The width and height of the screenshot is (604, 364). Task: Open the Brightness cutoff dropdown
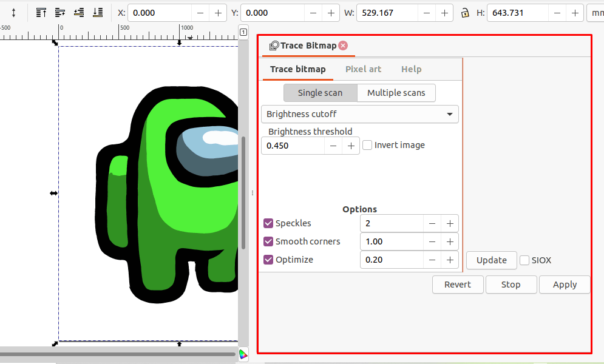point(359,114)
